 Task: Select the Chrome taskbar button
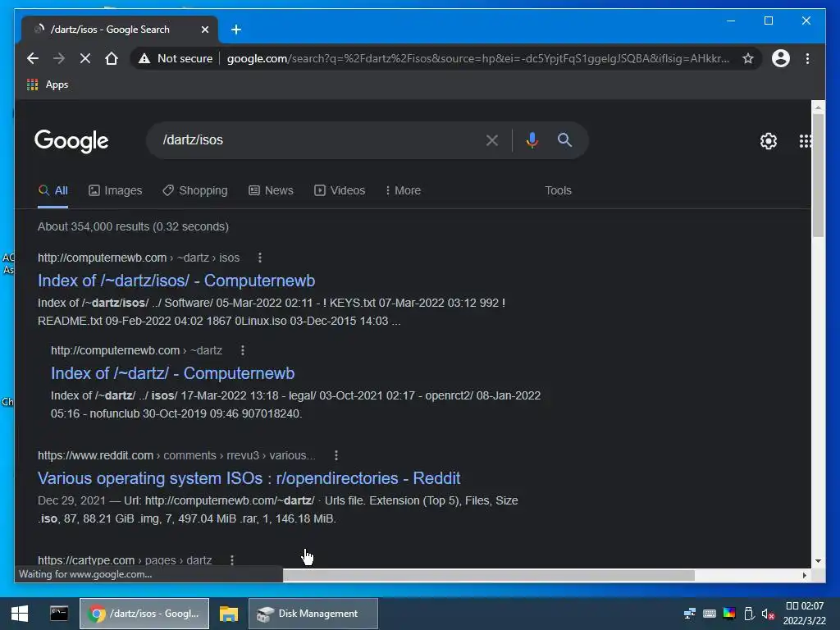tap(144, 614)
